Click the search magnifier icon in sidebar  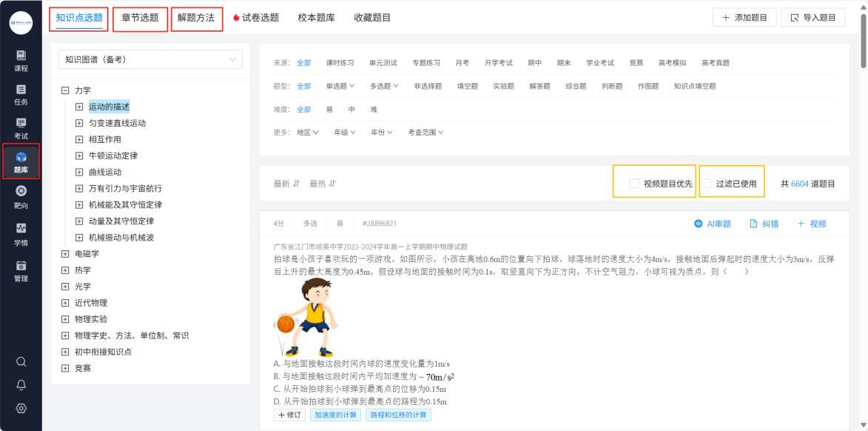(x=21, y=361)
